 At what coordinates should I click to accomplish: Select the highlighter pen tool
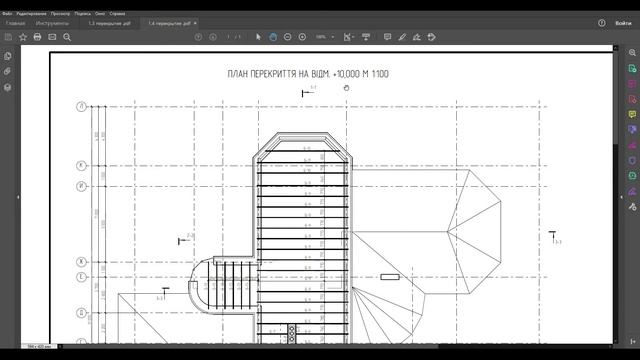tap(402, 37)
